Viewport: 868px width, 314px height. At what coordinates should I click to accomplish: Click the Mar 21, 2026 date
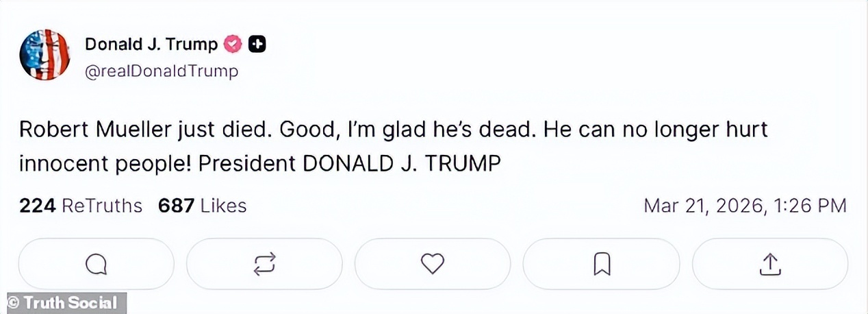703,206
